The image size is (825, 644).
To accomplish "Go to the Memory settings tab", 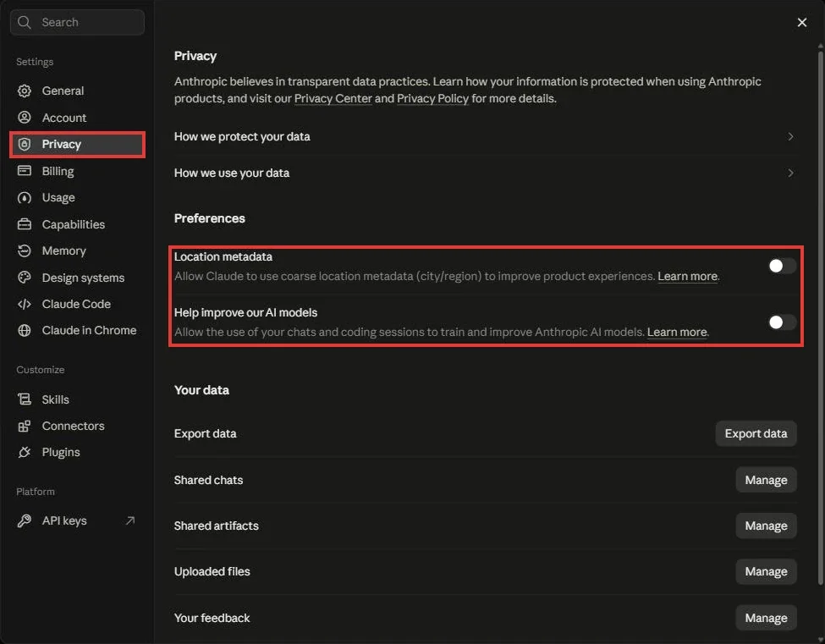I will pos(77,250).
